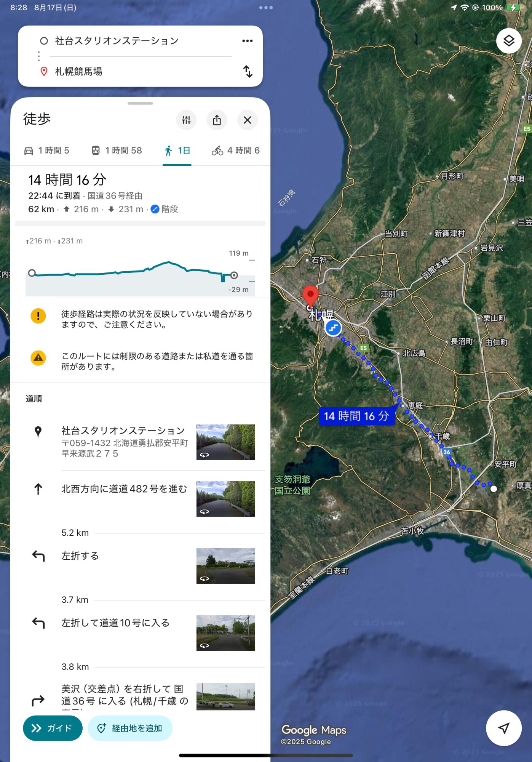Recenter map on current location

(x=503, y=728)
